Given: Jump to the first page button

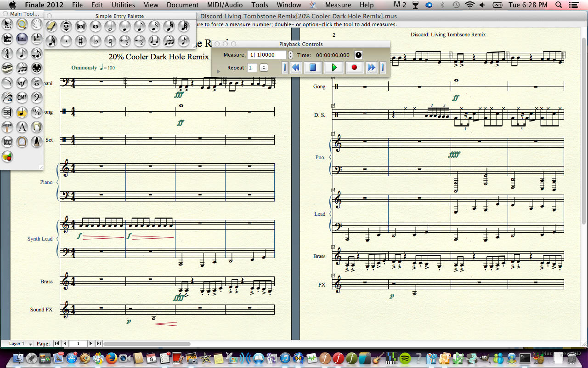Looking at the screenshot, I should [57, 344].
